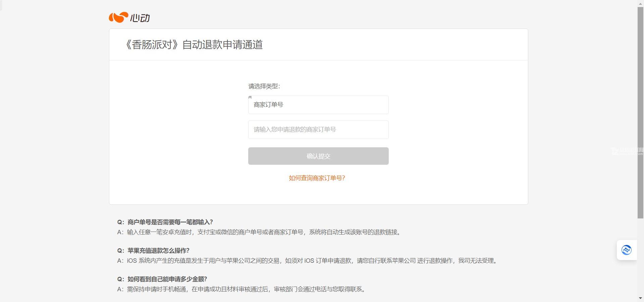The height and width of the screenshot is (302, 644).
Task: Click the 请选择类型 label
Action: click(x=264, y=86)
